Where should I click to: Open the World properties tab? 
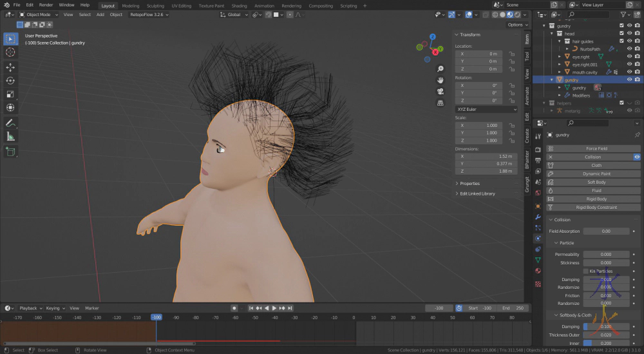click(x=538, y=192)
